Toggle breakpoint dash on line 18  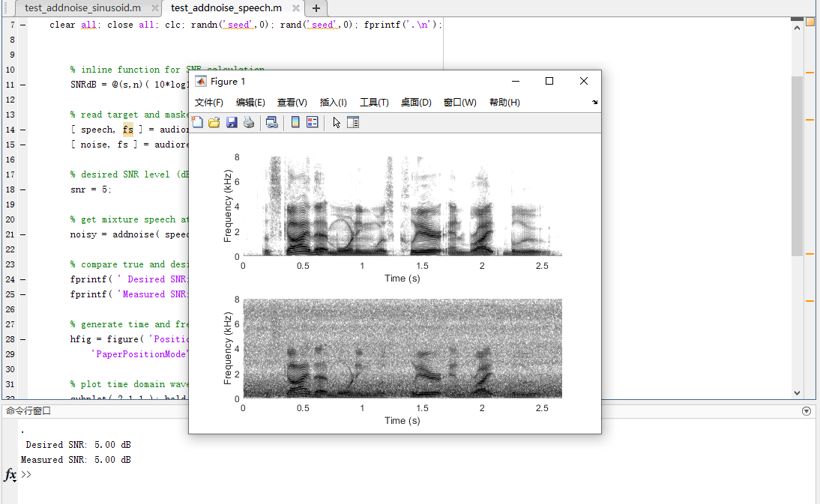[23, 189]
